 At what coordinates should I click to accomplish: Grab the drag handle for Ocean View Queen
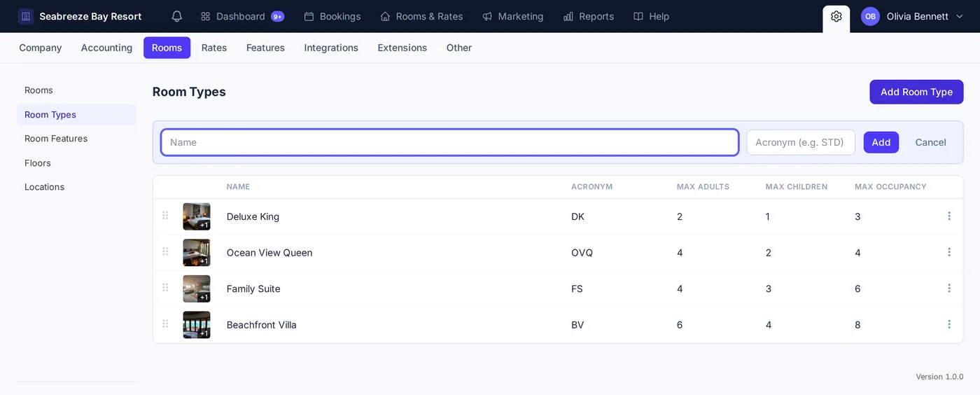[x=165, y=252]
